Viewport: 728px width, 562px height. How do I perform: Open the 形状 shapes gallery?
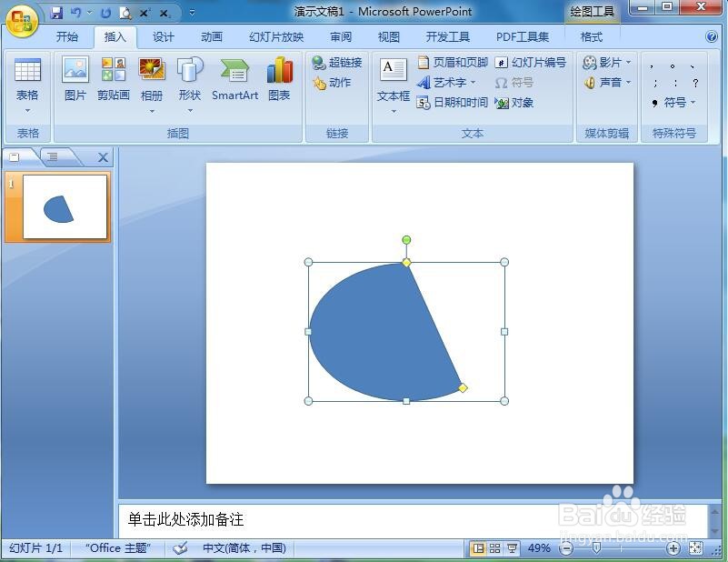click(x=190, y=79)
